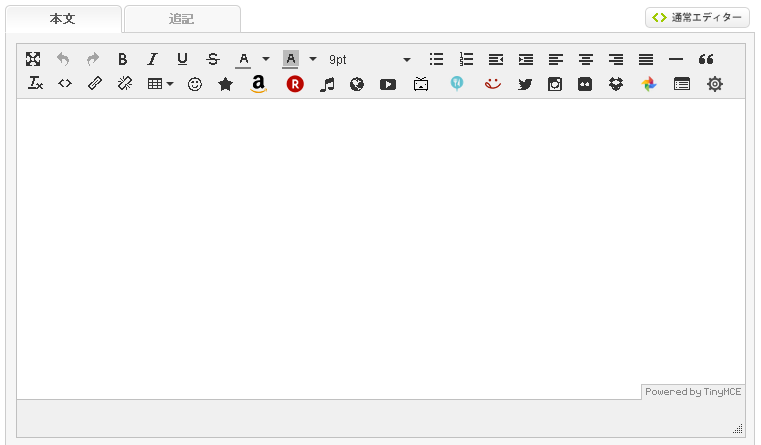Click the Niconico TV icon

pyautogui.click(x=421, y=84)
